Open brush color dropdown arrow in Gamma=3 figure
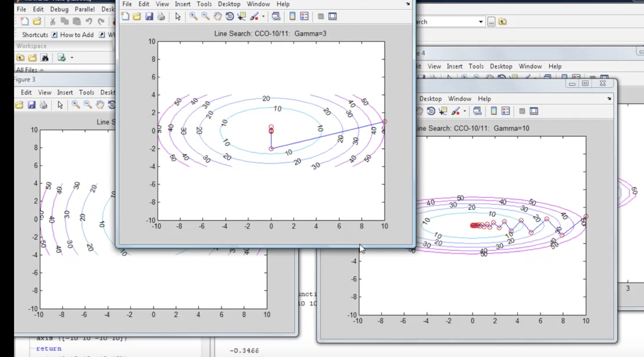 263,16
